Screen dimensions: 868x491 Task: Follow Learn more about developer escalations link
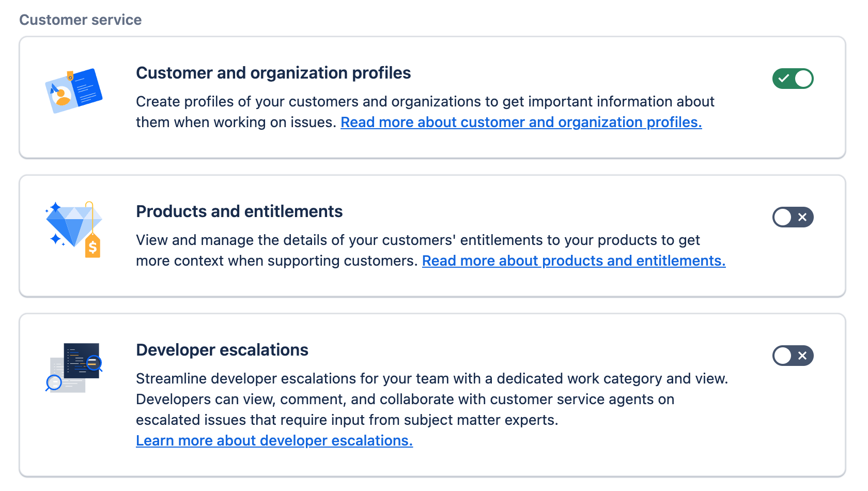(x=274, y=440)
